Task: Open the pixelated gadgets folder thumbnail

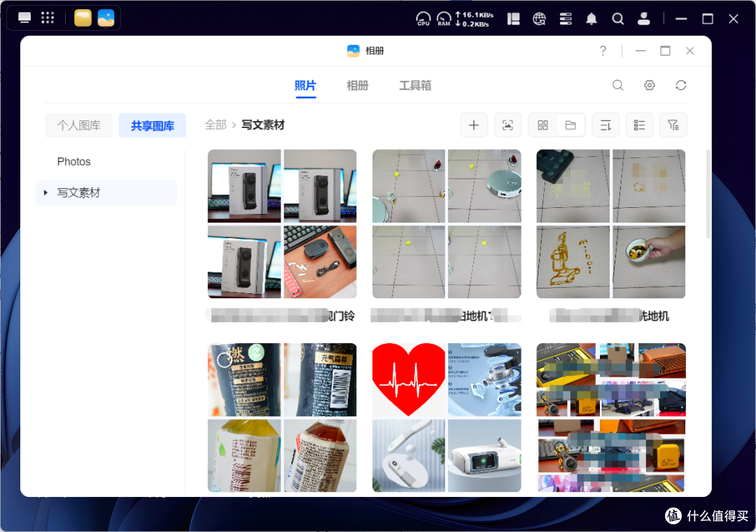Action: (x=611, y=418)
